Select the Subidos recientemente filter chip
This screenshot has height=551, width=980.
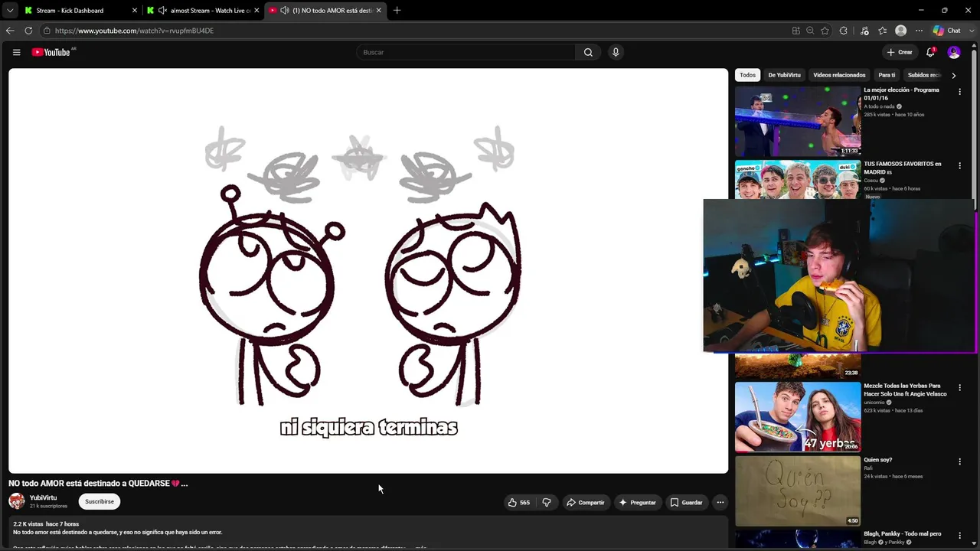[x=923, y=75]
